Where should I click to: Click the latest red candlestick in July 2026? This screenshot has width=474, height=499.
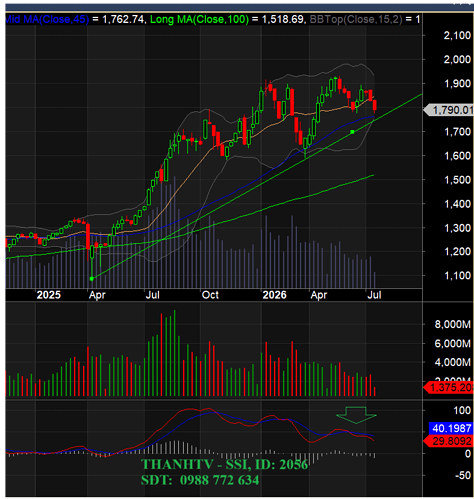pos(375,105)
